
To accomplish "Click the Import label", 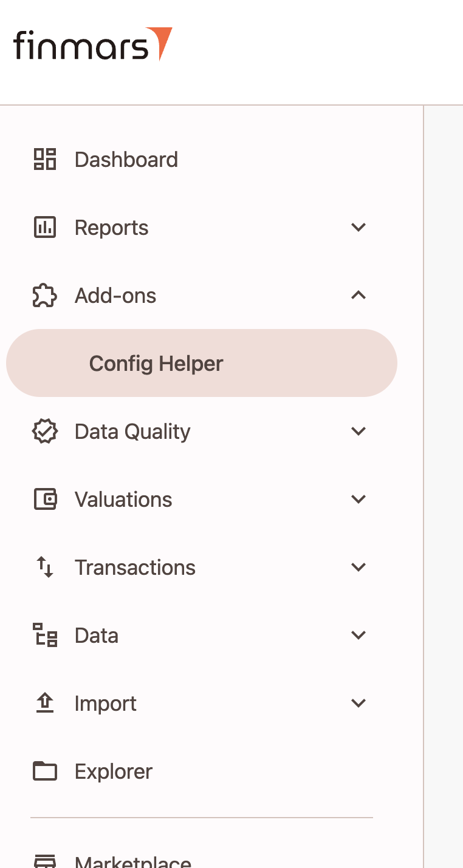I will [x=106, y=704].
